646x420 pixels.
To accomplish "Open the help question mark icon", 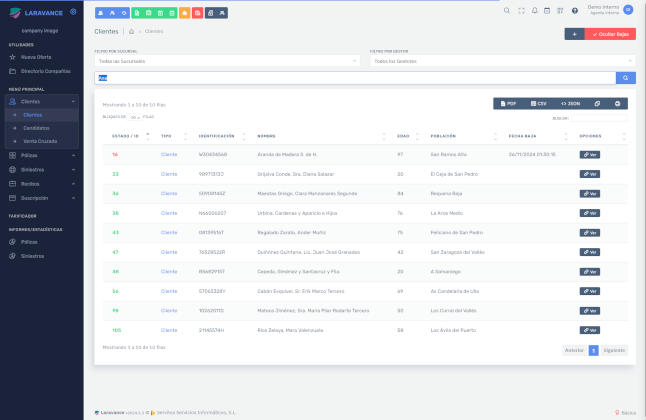I will pos(575,10).
